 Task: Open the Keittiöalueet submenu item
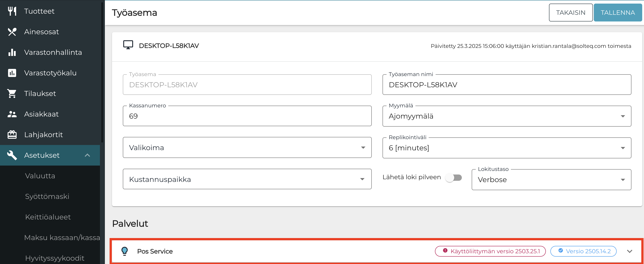[48, 217]
